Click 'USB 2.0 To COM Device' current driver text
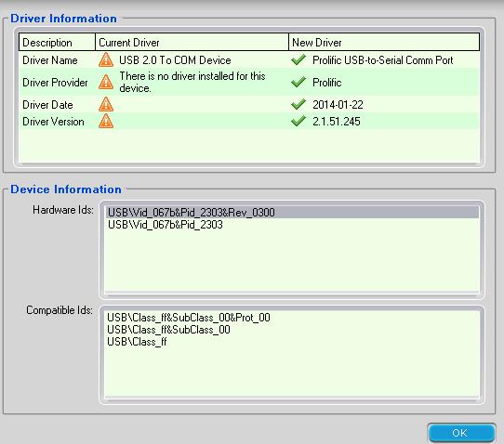The width and height of the screenshot is (504, 444). [x=175, y=60]
